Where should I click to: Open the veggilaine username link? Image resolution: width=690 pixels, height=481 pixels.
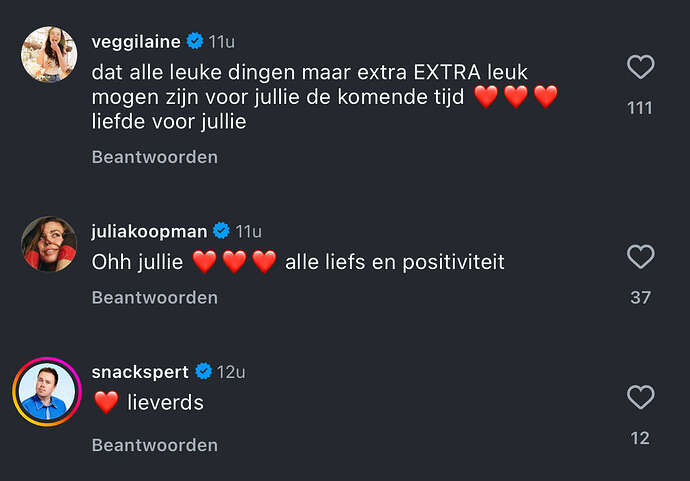pos(136,42)
